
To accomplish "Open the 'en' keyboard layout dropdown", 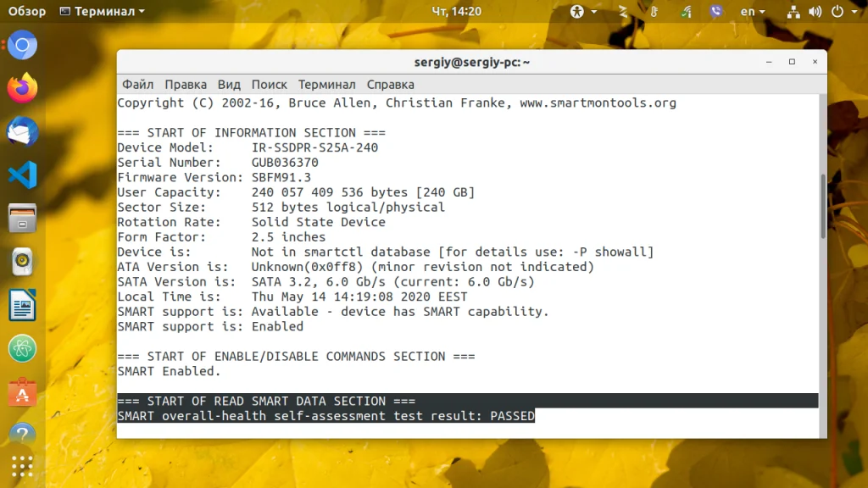I will pyautogui.click(x=752, y=12).
